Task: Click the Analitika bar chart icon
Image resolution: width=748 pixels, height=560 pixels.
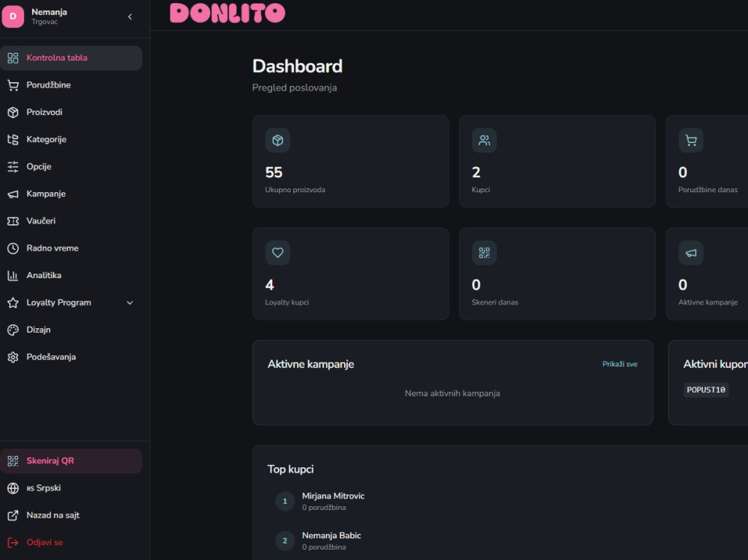Action: (13, 276)
